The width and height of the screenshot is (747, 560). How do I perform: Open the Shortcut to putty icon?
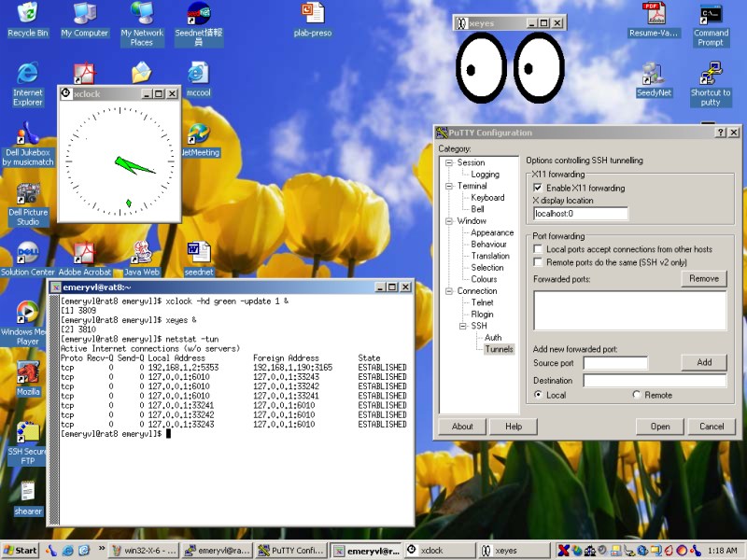(711, 75)
